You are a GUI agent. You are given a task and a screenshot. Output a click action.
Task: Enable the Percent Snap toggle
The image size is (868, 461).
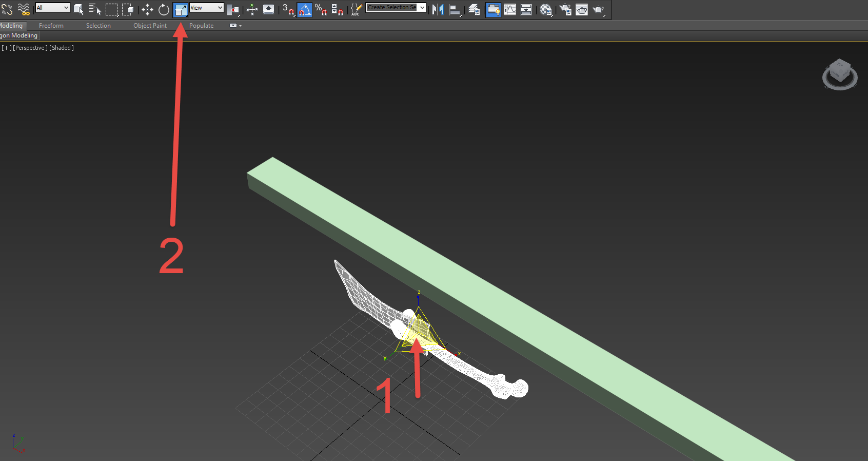click(321, 9)
